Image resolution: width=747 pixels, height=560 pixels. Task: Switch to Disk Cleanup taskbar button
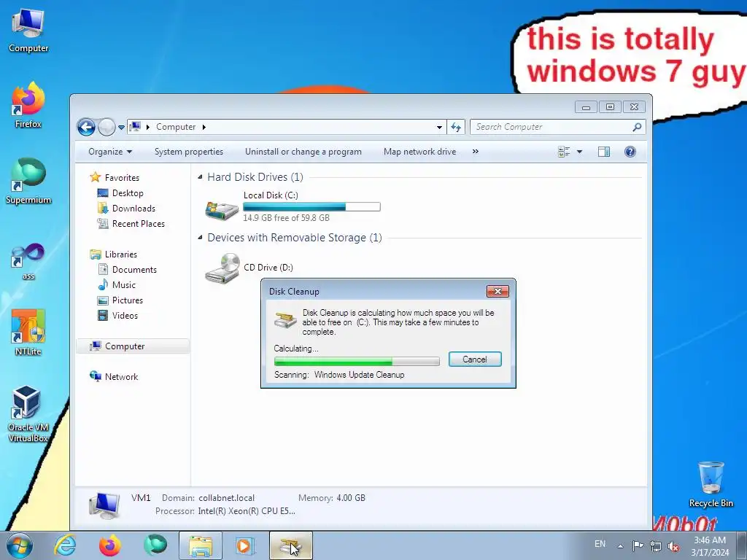coord(291,545)
